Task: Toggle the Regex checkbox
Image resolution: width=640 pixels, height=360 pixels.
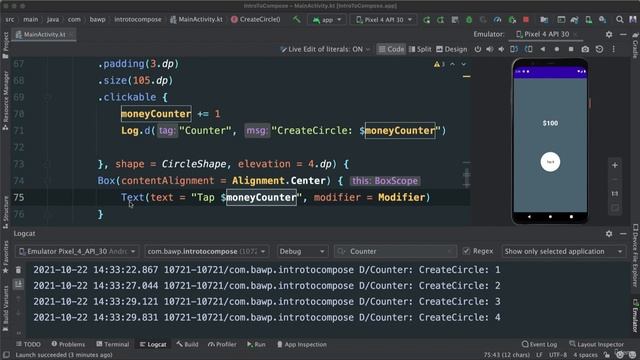Action: 466,251
